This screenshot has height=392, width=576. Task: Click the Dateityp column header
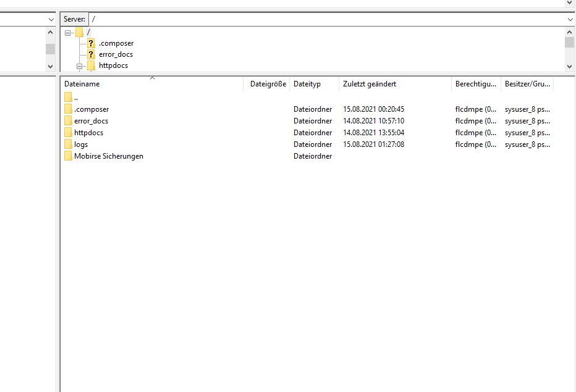(307, 84)
